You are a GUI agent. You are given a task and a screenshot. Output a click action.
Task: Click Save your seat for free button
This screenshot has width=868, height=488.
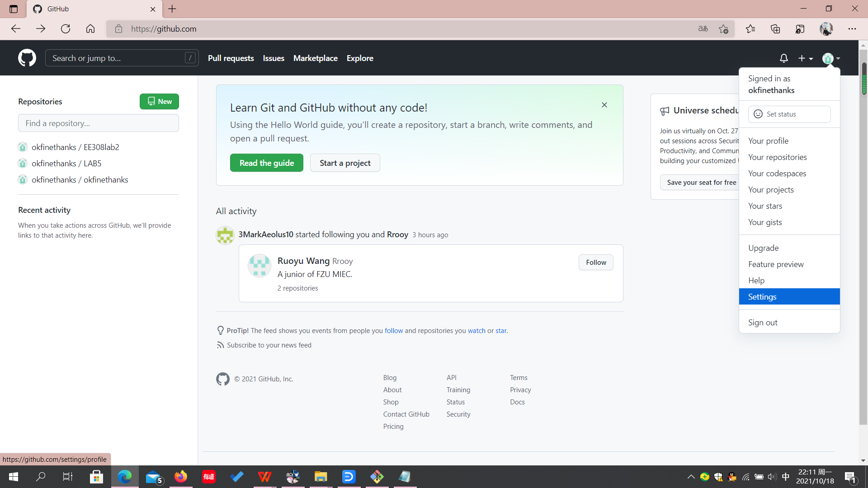click(x=700, y=183)
